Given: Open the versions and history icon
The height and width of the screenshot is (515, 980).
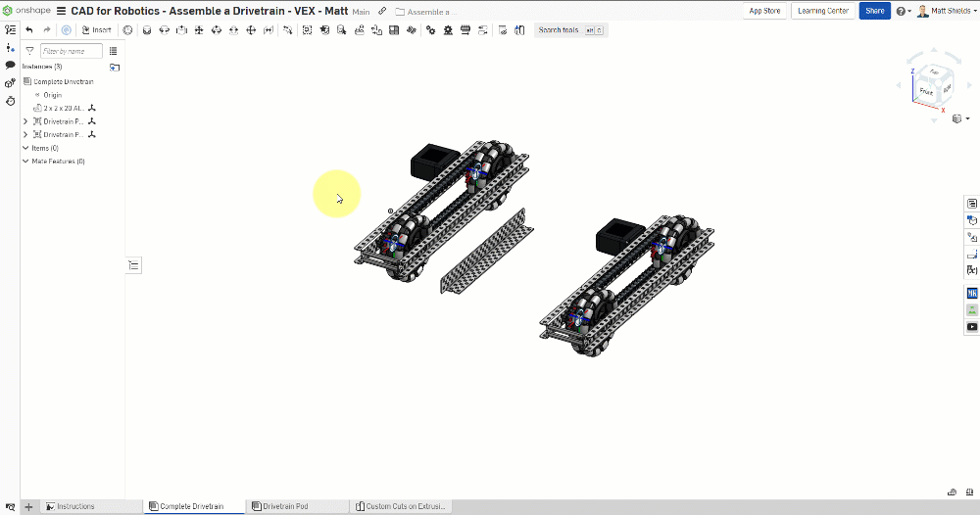Looking at the screenshot, I should 10,47.
